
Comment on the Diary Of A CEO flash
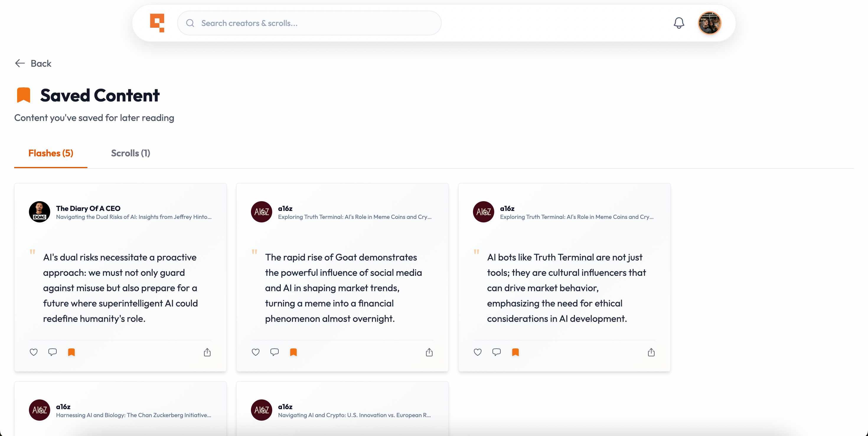53,352
